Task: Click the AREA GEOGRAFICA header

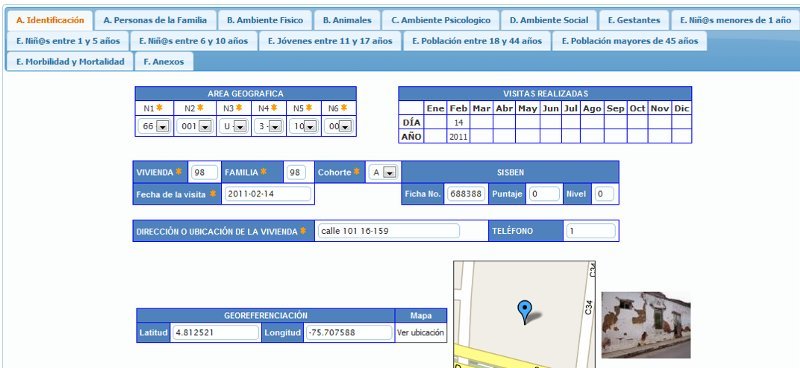Action: tap(245, 93)
